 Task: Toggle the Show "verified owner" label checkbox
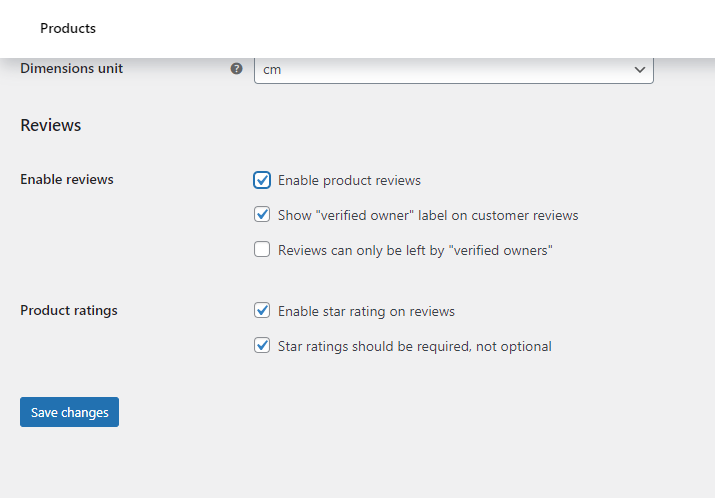click(x=262, y=214)
